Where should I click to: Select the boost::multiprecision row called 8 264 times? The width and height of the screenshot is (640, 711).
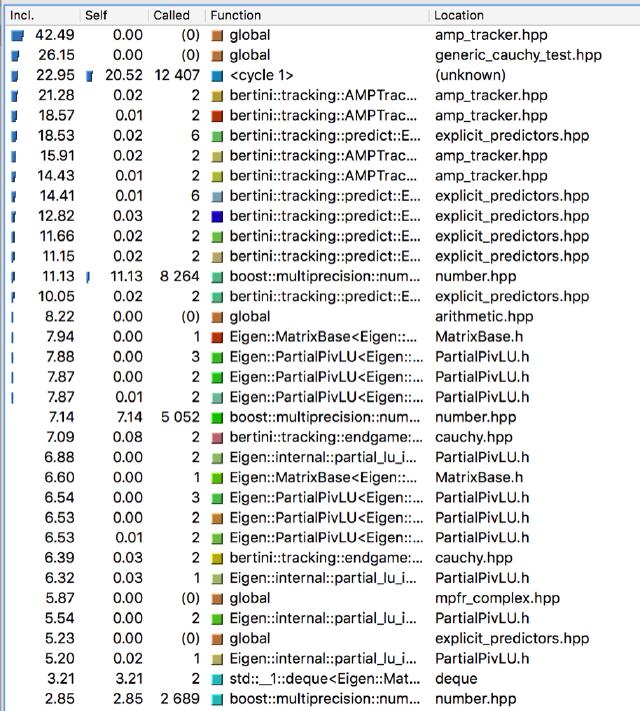[322, 276]
